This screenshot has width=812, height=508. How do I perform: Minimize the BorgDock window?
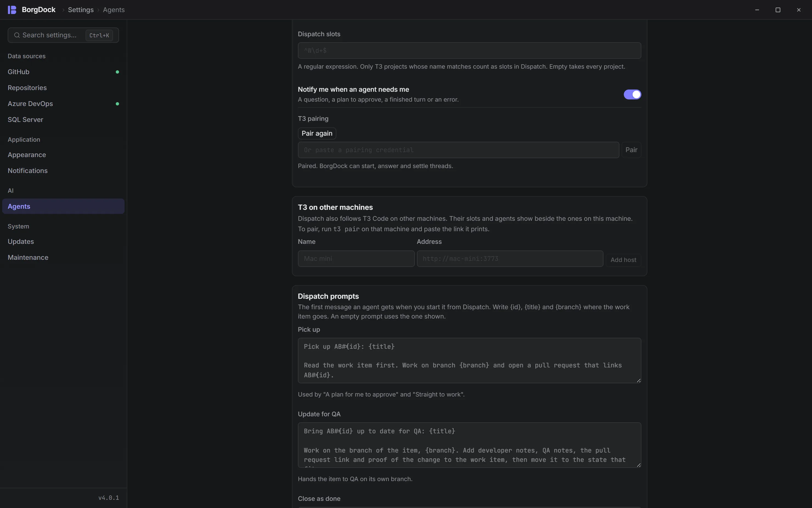click(x=757, y=10)
